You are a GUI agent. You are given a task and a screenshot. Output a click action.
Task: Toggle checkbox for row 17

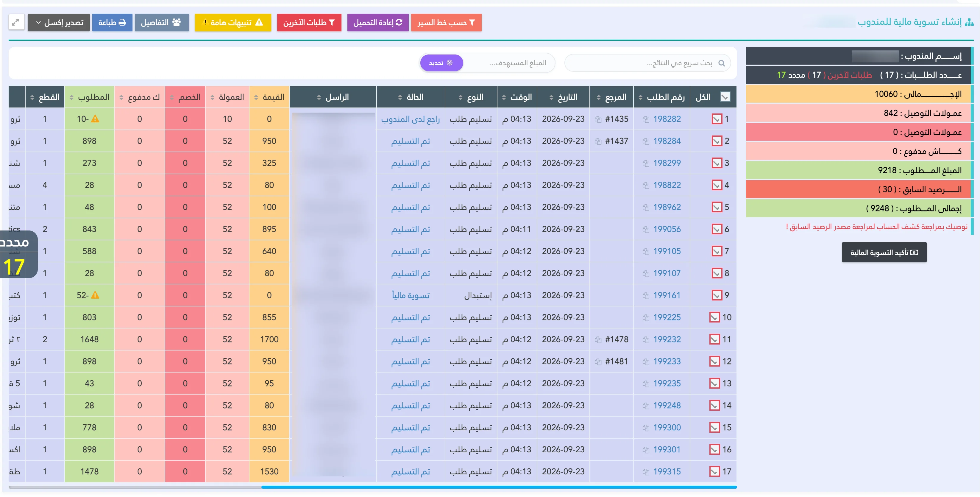714,471
